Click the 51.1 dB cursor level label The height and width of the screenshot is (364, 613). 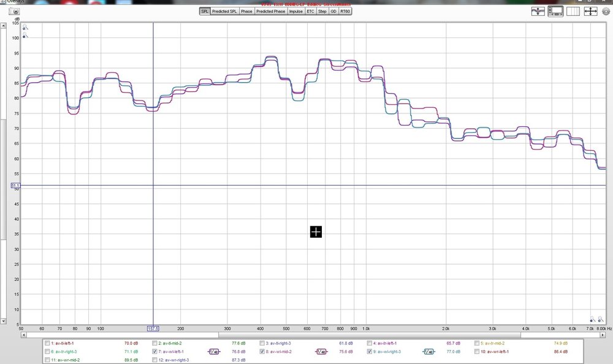point(15,185)
